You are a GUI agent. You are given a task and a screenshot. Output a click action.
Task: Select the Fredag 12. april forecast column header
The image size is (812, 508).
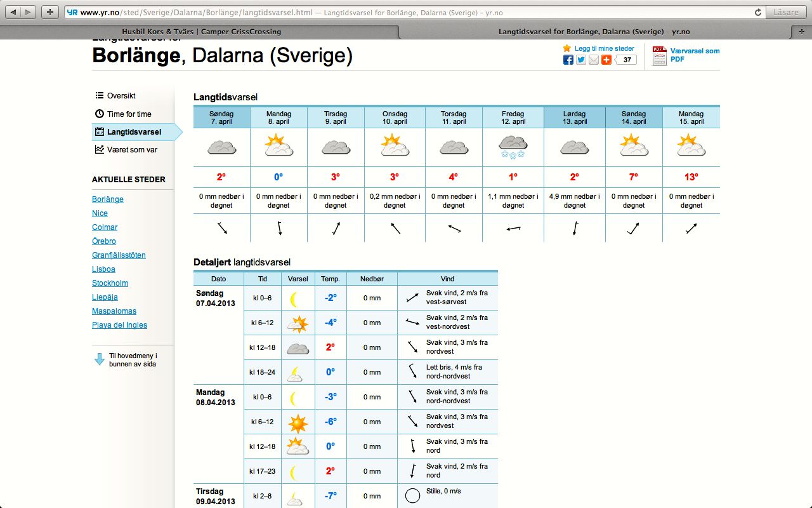coord(513,117)
